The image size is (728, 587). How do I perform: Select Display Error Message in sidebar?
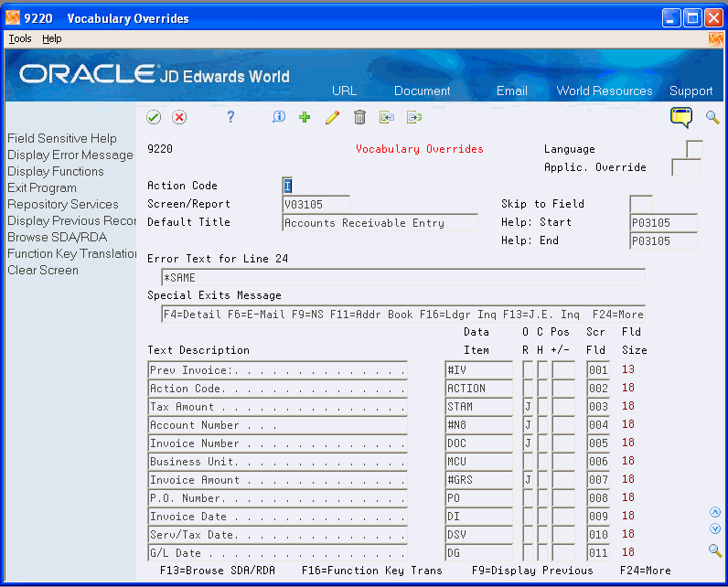70,155
